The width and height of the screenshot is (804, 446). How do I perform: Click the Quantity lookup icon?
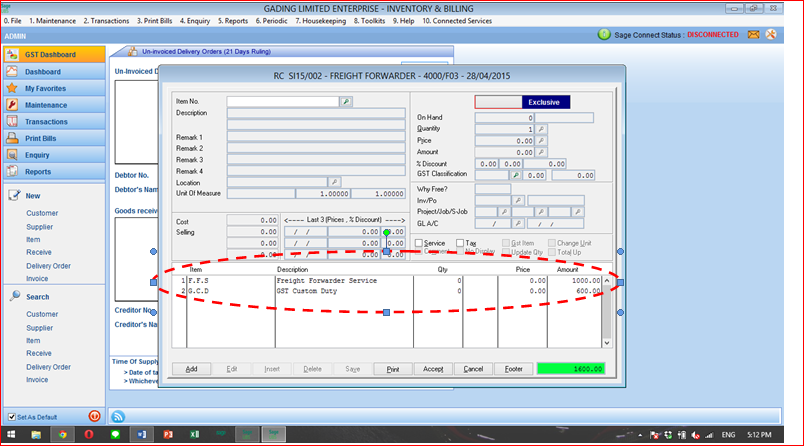541,129
